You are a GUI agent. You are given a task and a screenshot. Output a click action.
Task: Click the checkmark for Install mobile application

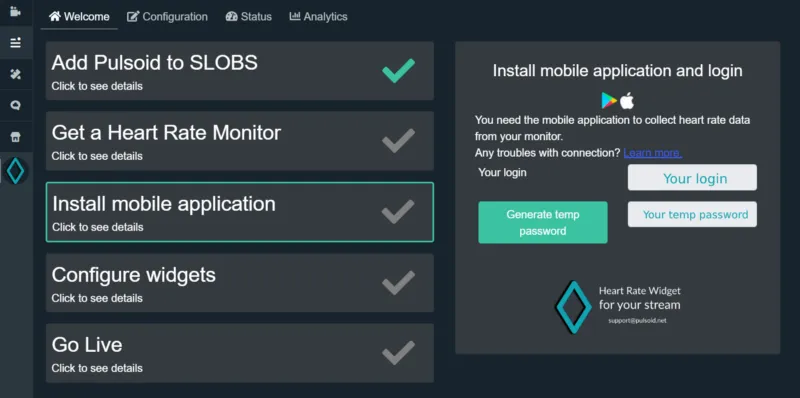point(398,212)
